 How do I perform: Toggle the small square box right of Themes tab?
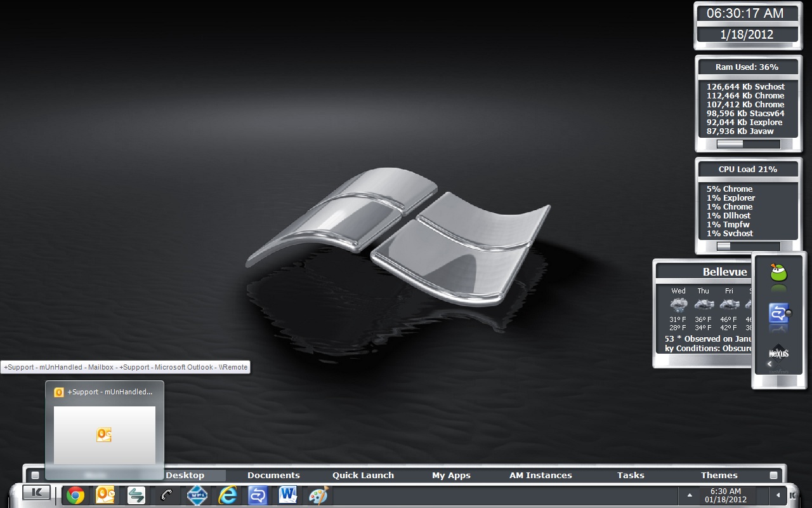point(773,475)
